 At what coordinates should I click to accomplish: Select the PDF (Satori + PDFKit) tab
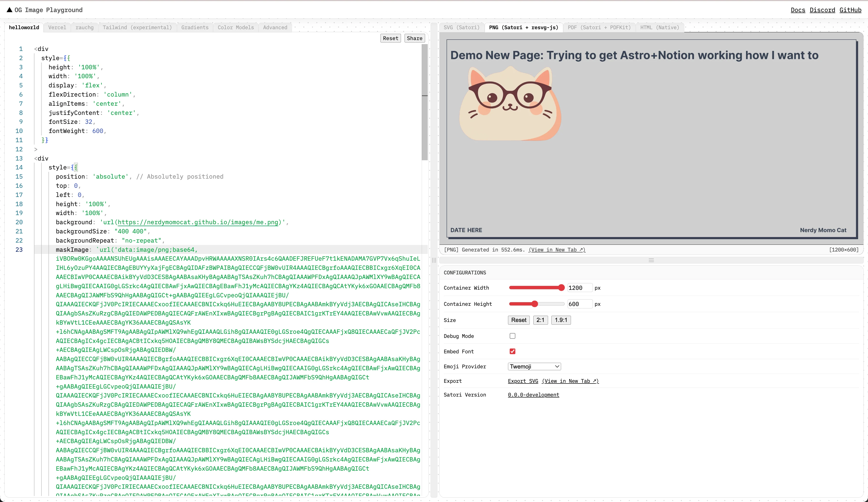(599, 28)
